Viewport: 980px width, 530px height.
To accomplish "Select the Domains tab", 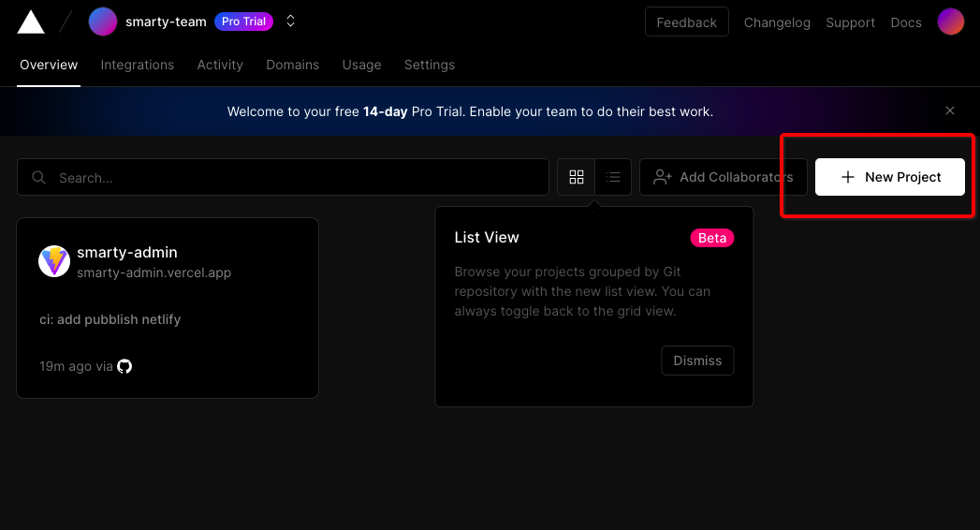I will click(x=292, y=65).
